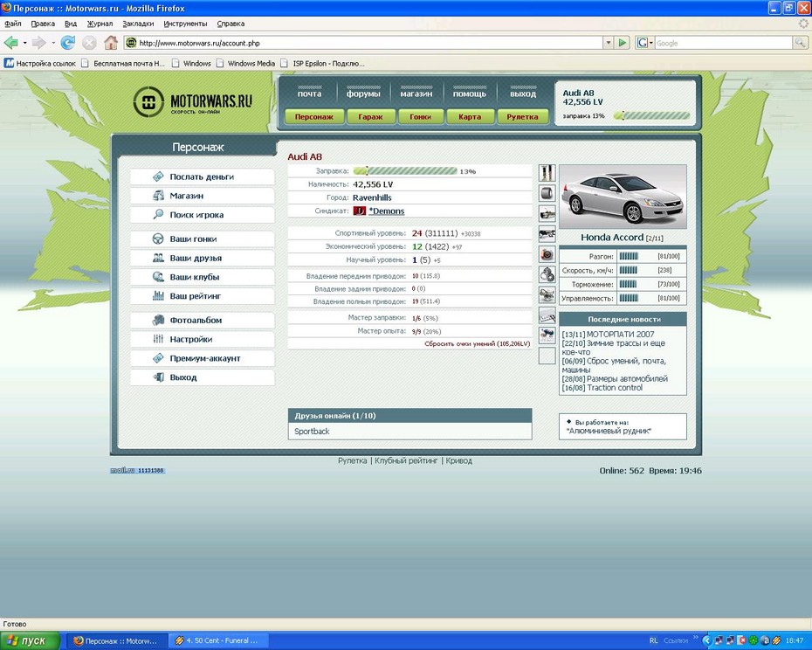Viewport: 812px width, 650px height.
Task: Switch to the Гонки tab
Action: [x=421, y=116]
